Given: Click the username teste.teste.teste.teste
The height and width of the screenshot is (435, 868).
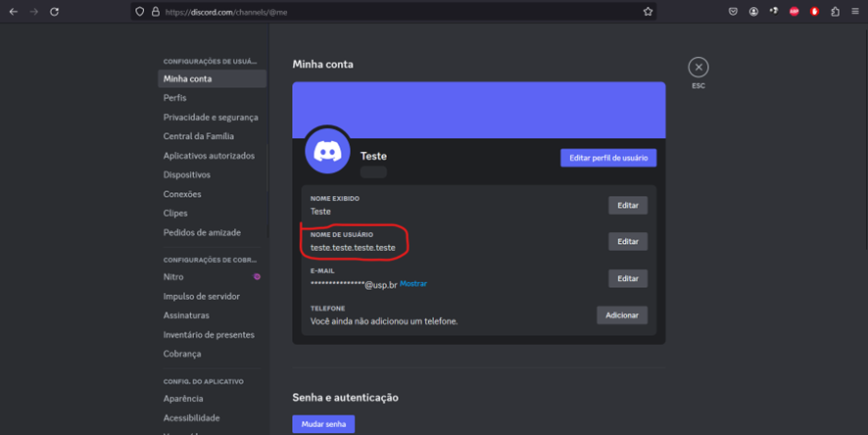Looking at the screenshot, I should (x=353, y=248).
